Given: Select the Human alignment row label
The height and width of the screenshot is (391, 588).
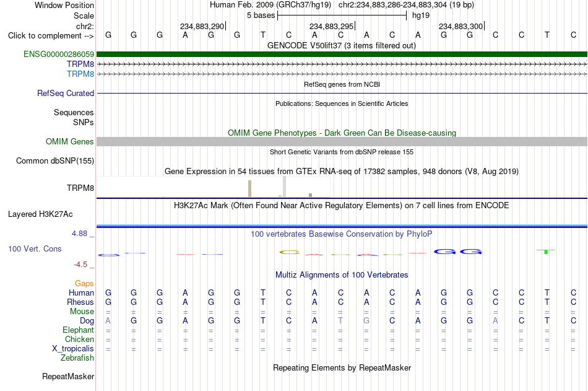Looking at the screenshot, I should [81, 293].
